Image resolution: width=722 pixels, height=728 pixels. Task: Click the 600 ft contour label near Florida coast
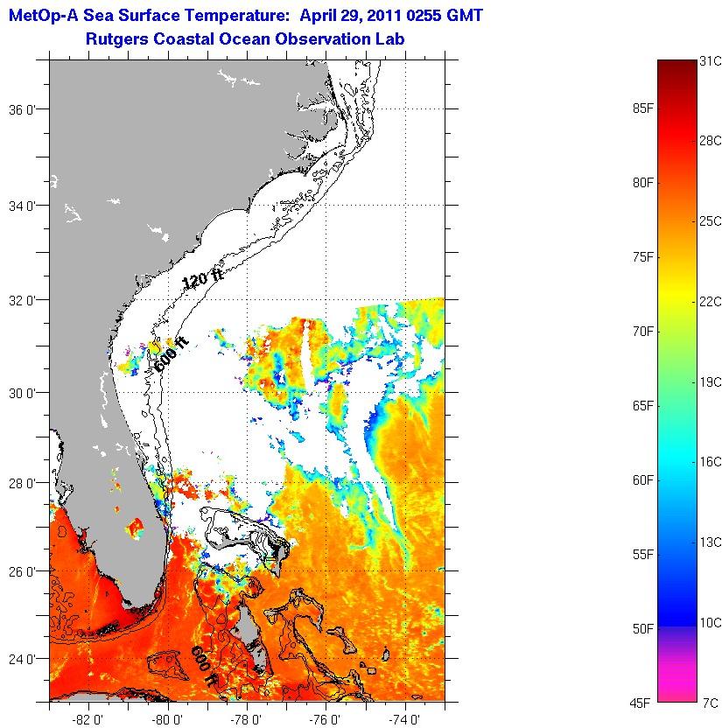(x=171, y=354)
